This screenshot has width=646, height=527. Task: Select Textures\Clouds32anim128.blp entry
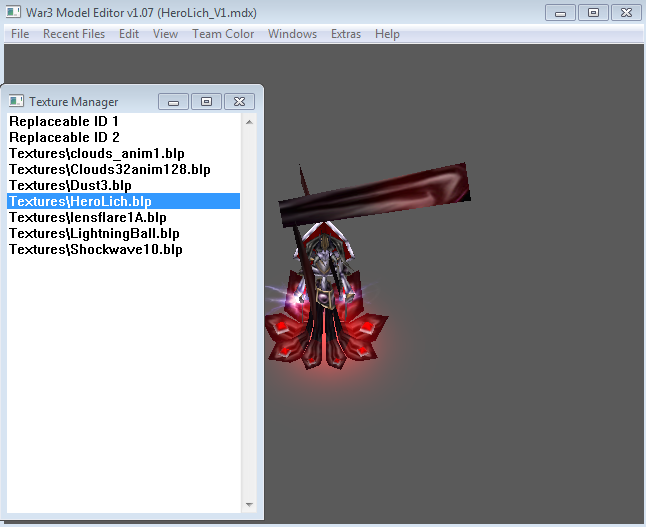[x=124, y=169]
